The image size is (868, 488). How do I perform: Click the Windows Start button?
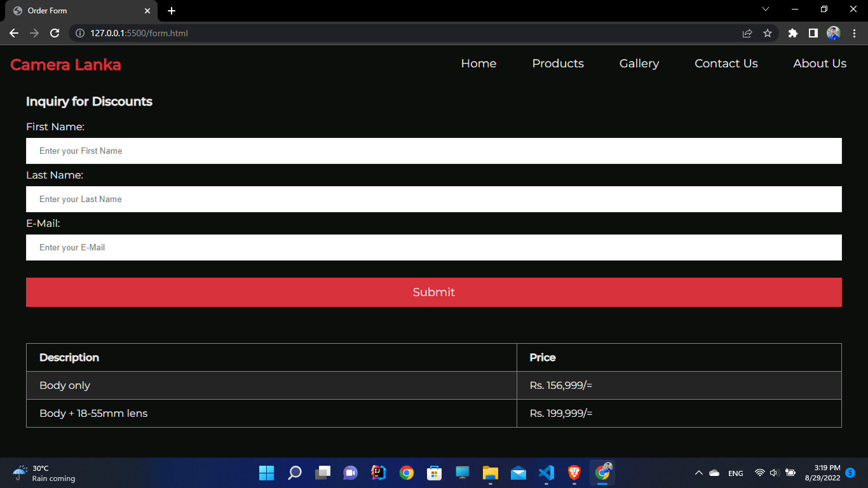point(266,473)
